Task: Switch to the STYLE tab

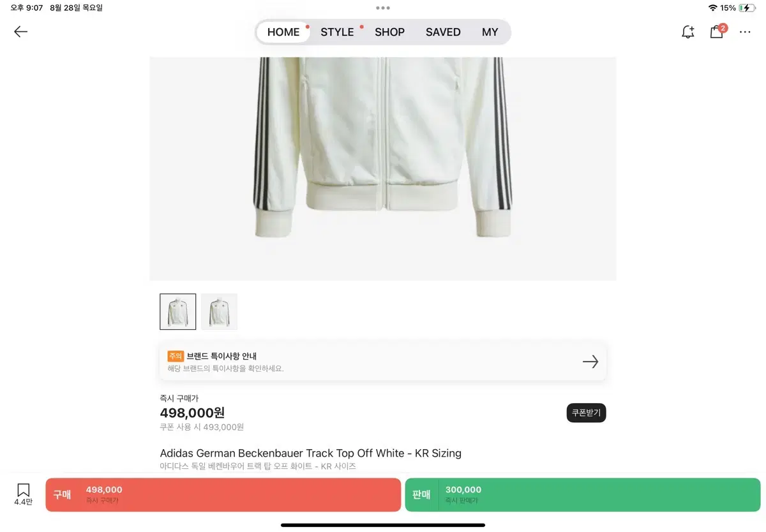Action: (337, 32)
